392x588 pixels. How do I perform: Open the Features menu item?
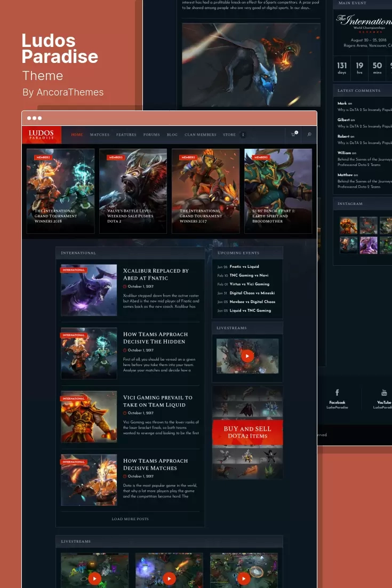[x=126, y=134]
